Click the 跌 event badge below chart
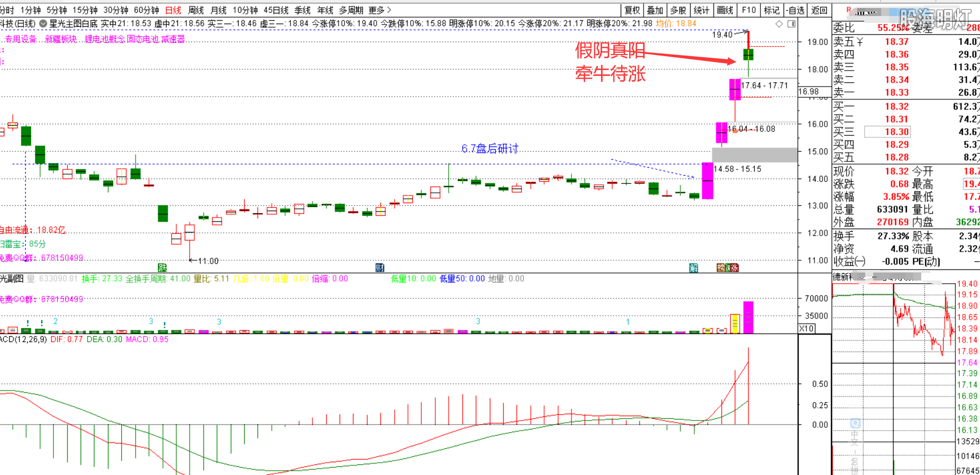Screen dimensions: 980x475 (x=162, y=268)
